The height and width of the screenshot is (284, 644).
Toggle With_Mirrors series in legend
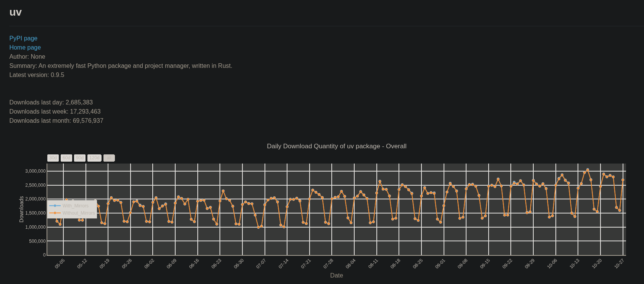(75, 206)
